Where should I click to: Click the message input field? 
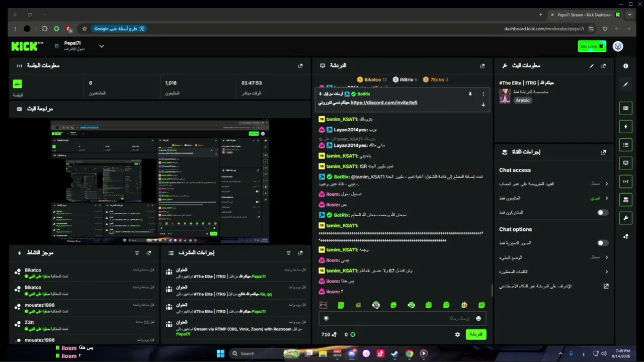pos(402,318)
